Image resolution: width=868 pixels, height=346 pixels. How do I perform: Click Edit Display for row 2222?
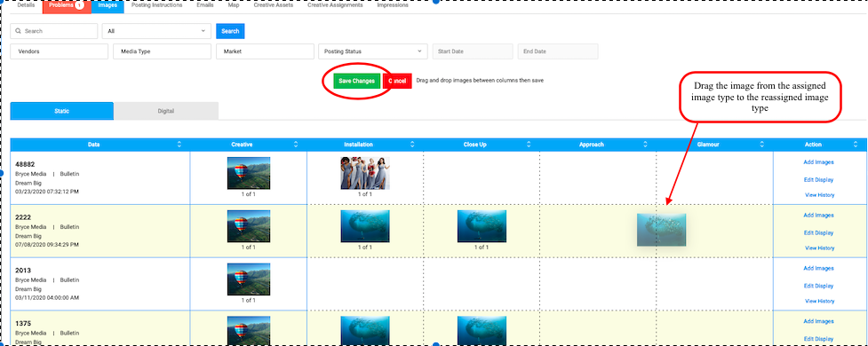point(819,232)
